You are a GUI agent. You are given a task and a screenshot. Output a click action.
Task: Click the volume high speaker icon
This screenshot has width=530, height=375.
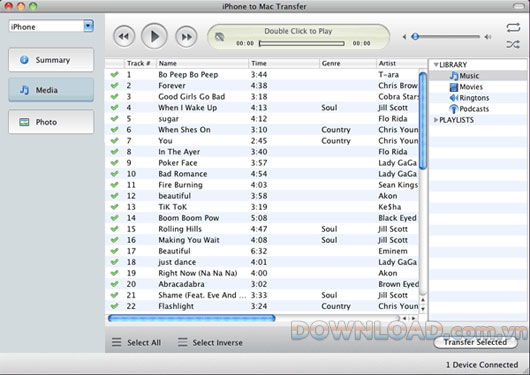coord(487,37)
